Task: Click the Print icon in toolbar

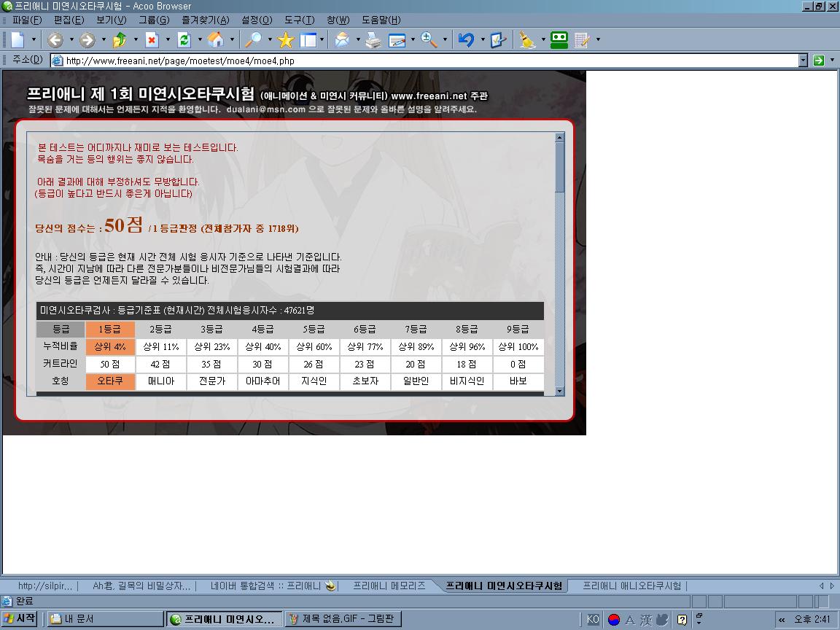Action: coord(373,40)
